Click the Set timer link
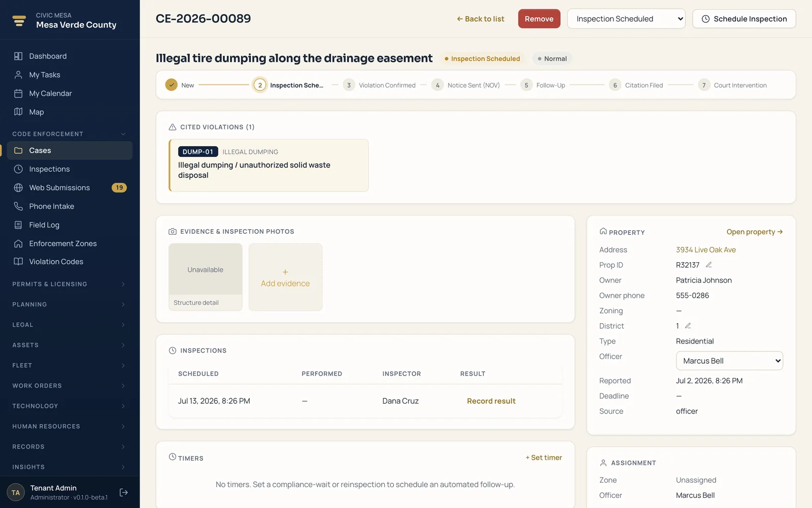812x508 pixels. pyautogui.click(x=544, y=457)
